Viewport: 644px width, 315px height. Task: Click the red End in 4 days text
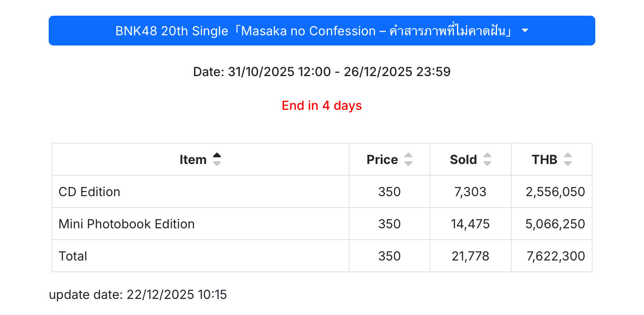coord(322,106)
